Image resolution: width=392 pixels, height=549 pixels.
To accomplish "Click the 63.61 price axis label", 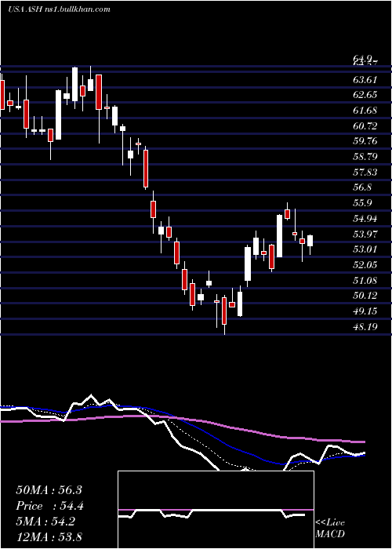I will point(365,80).
